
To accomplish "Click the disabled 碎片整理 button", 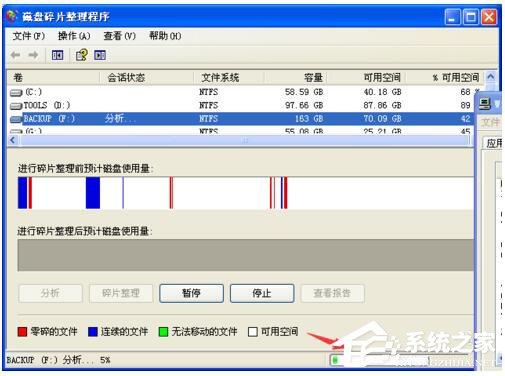I will (121, 293).
